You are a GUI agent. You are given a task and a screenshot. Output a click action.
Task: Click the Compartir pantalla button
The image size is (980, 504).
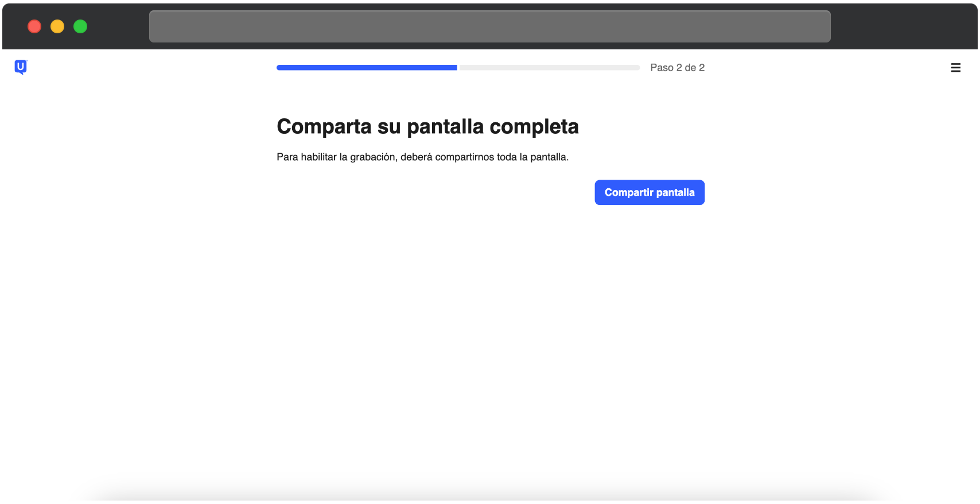[x=650, y=192]
